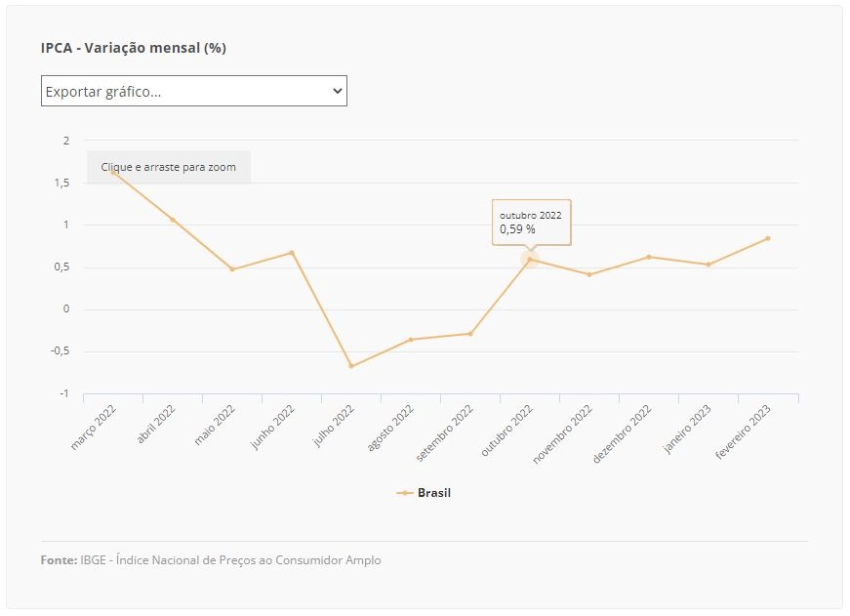Select the agosto 2022 data point

411,340
